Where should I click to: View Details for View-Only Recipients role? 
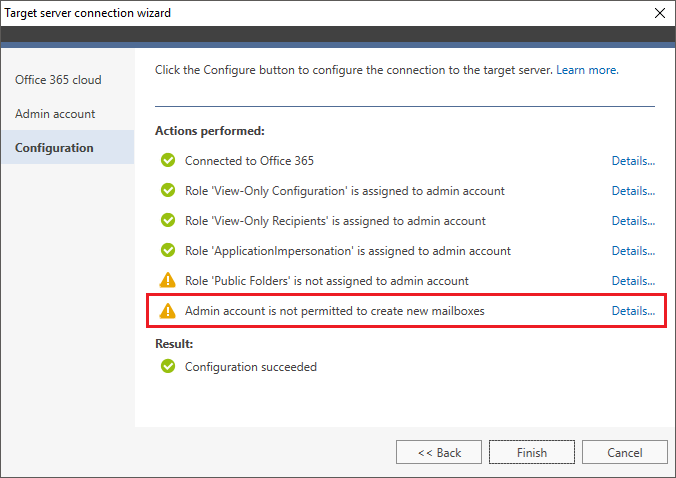(633, 221)
